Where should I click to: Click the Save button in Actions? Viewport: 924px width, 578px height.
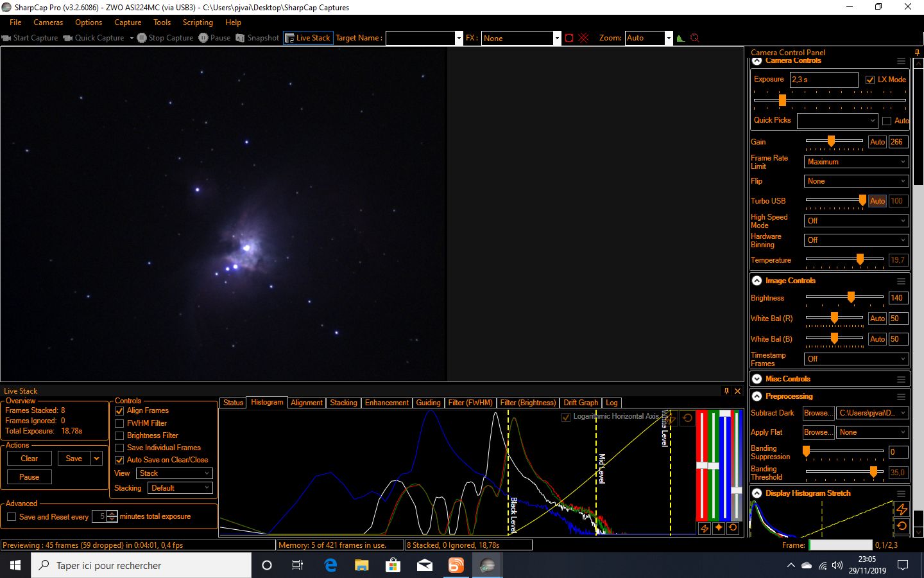(x=74, y=459)
